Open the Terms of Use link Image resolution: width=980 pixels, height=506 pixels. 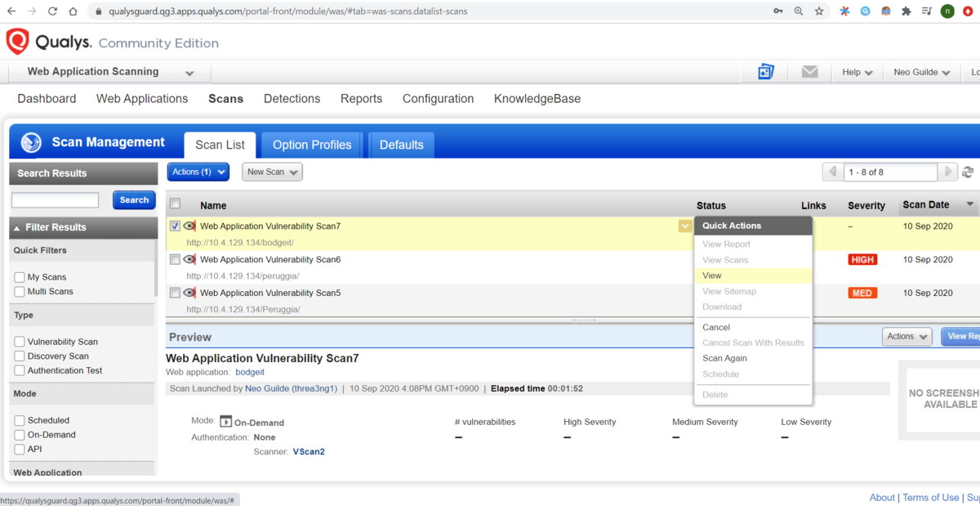930,497
